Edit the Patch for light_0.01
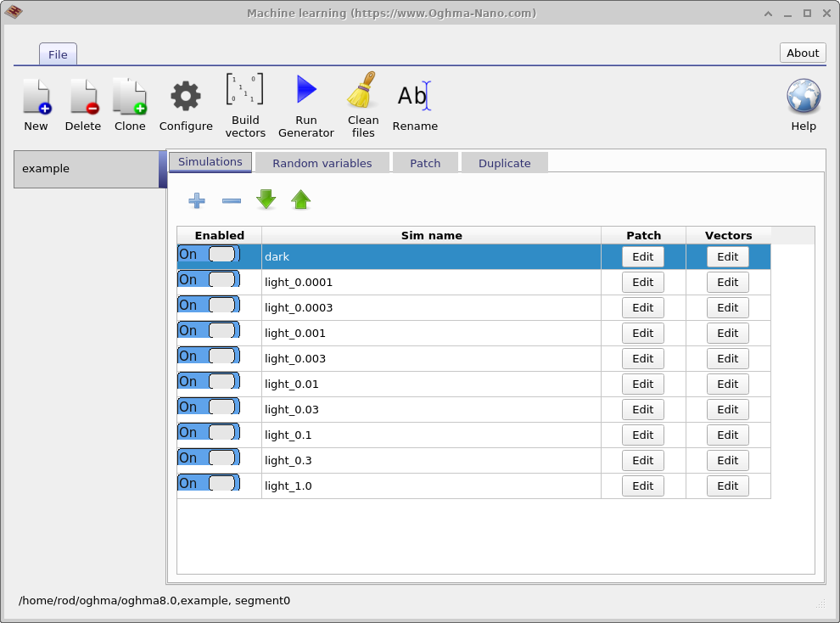The height and width of the screenshot is (623, 840). (x=642, y=384)
